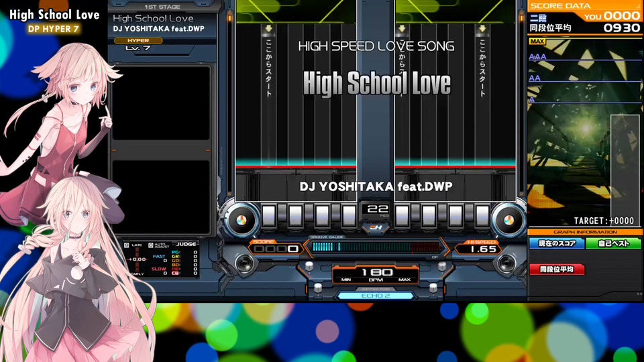Click the GRAPH INFORMATION header

585,232
